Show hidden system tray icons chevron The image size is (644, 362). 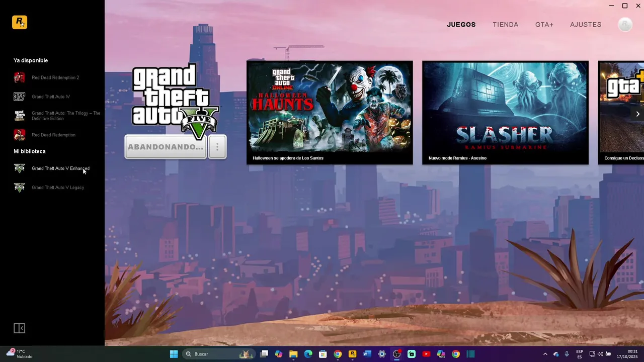[545, 354]
